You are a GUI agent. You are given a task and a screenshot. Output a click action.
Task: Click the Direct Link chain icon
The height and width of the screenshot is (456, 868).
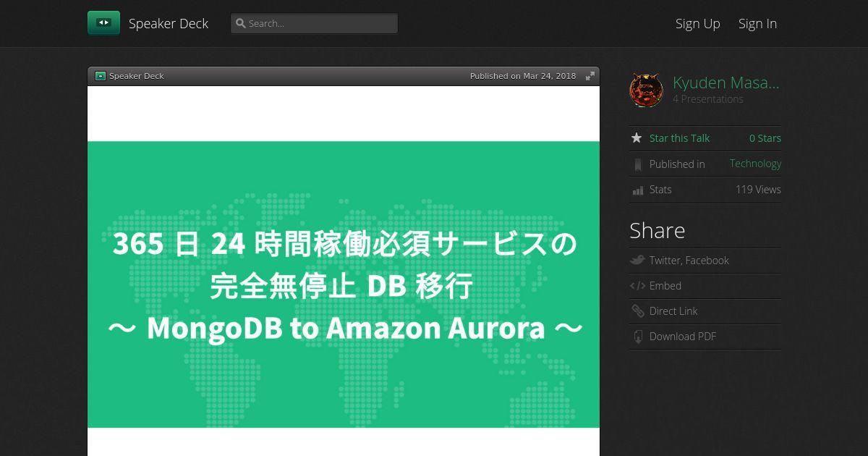(637, 311)
